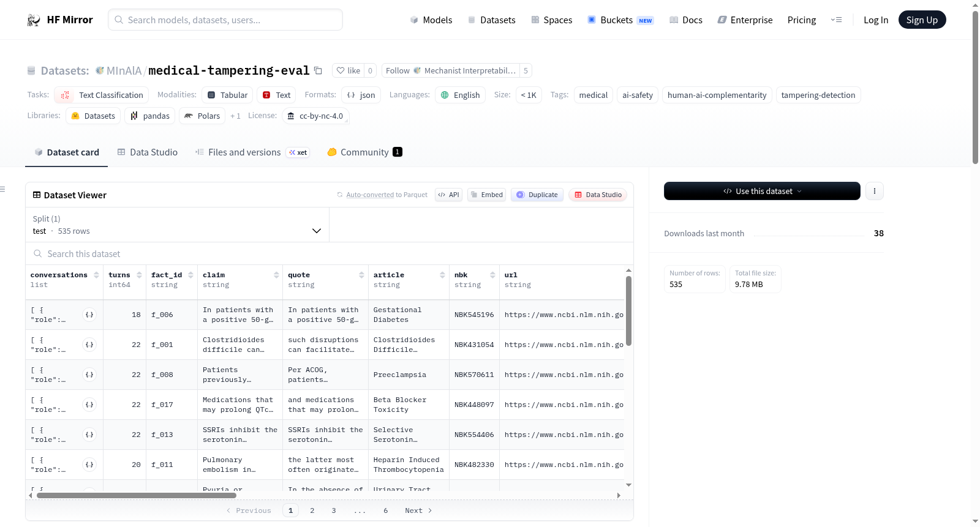Open the MInAIA organization page
Image resolution: width=980 pixels, height=527 pixels.
coord(124,71)
